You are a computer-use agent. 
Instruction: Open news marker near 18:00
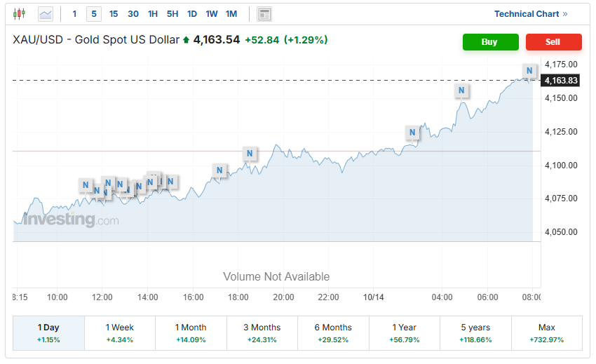click(250, 153)
